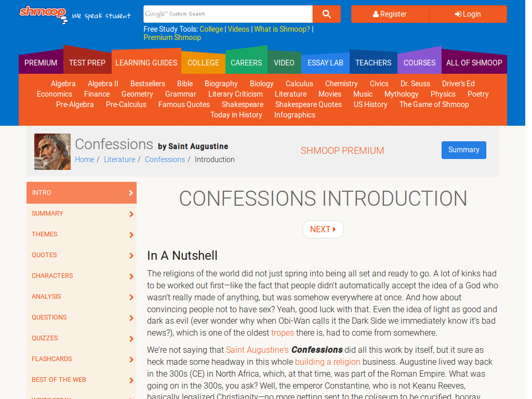Choose the Algebra subject link
Viewport: 532px width, 399px height.
tap(63, 84)
